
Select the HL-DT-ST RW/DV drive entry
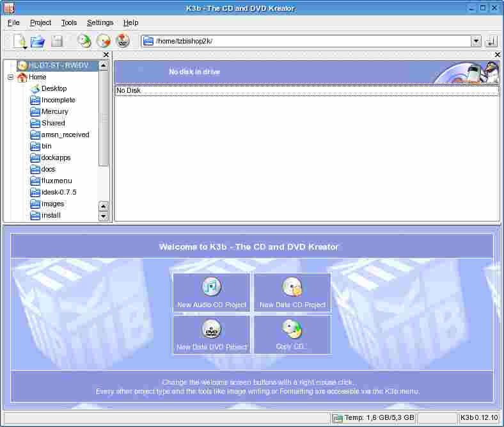(x=58, y=65)
